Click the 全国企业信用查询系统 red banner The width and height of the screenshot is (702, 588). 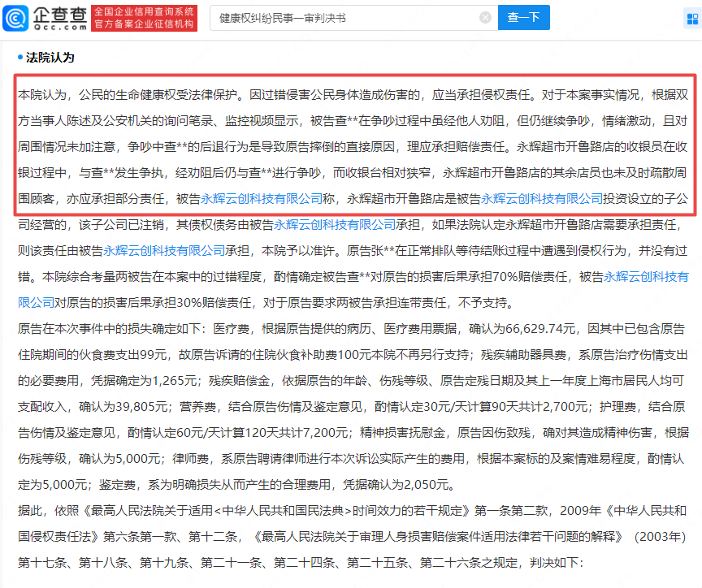(x=144, y=18)
